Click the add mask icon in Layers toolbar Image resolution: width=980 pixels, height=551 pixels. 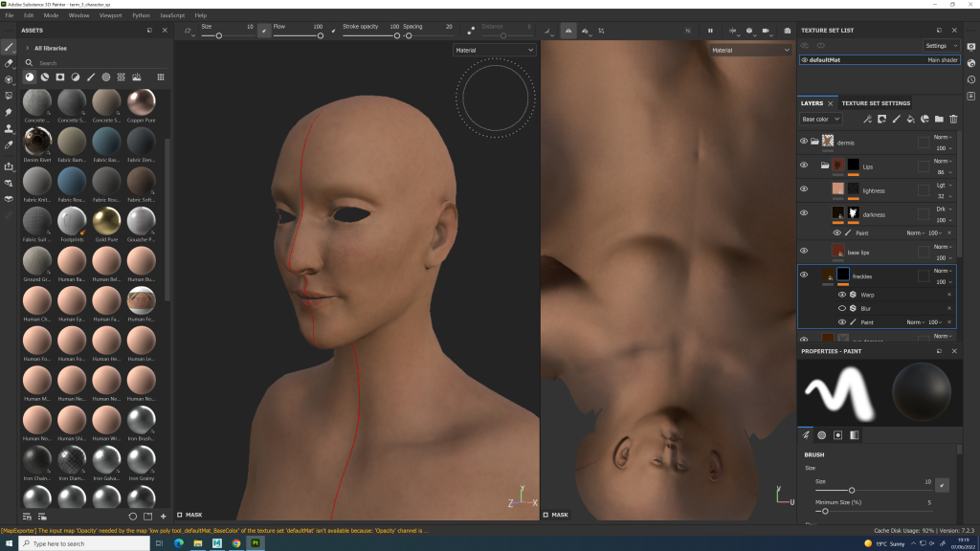point(881,119)
